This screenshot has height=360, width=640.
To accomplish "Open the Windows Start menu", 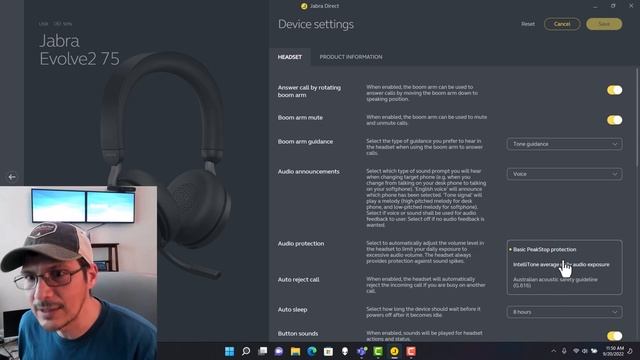I will pyautogui.click(x=229, y=351).
